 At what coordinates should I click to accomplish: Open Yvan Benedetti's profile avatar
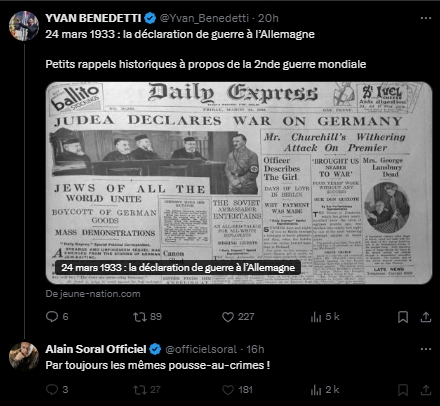pos(24,26)
